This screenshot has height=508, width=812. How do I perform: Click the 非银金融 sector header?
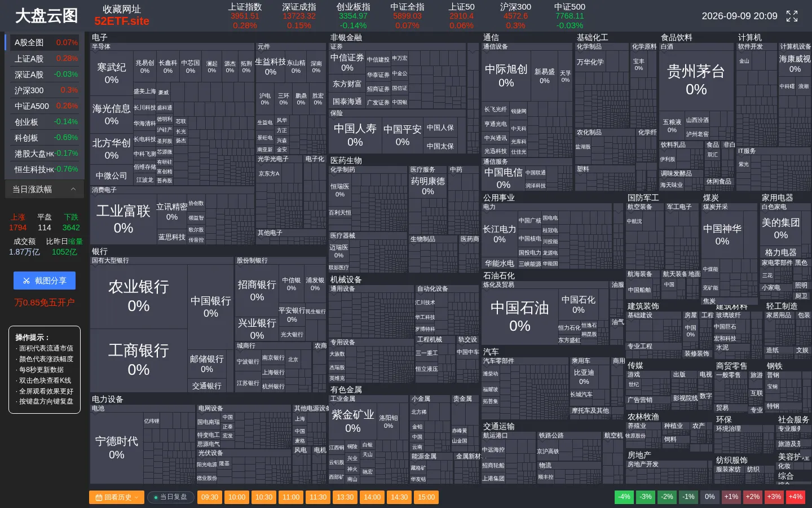coord(346,37)
